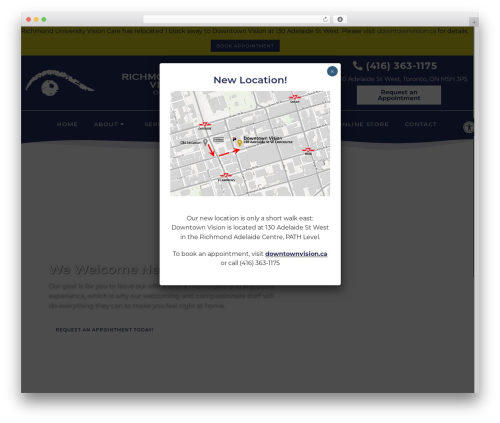Open the HOME menu item
The height and width of the screenshot is (423, 500).
[67, 124]
